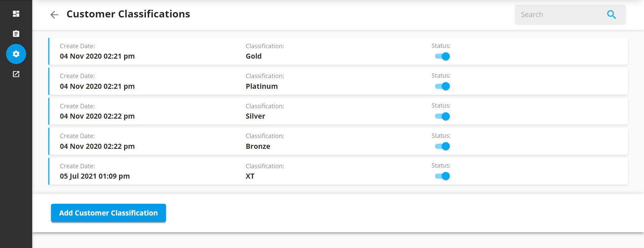Select the 05 Jul 2021 create date
The image size is (644, 248).
coord(95,176)
